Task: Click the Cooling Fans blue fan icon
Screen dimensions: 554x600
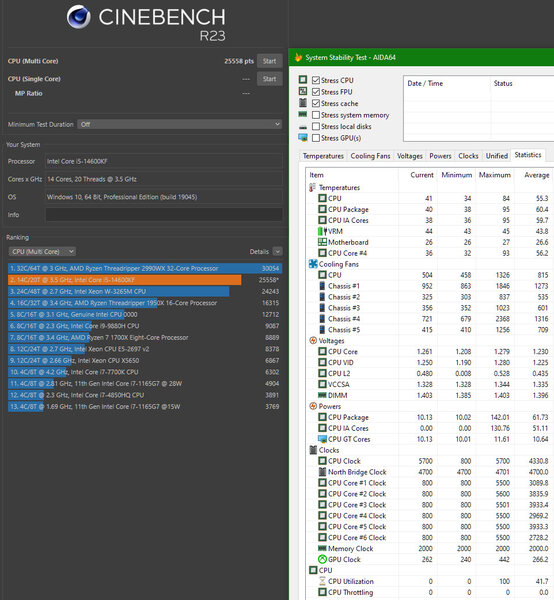Action: [313, 264]
